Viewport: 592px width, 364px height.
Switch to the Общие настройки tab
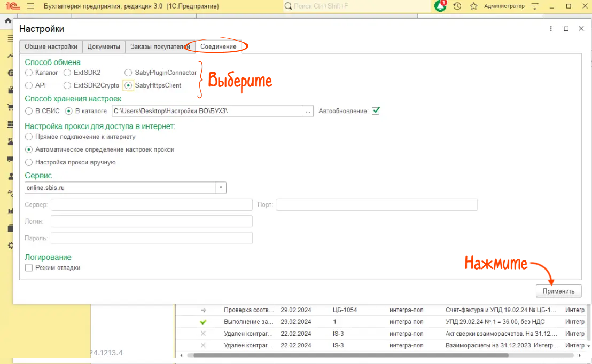pos(51,46)
